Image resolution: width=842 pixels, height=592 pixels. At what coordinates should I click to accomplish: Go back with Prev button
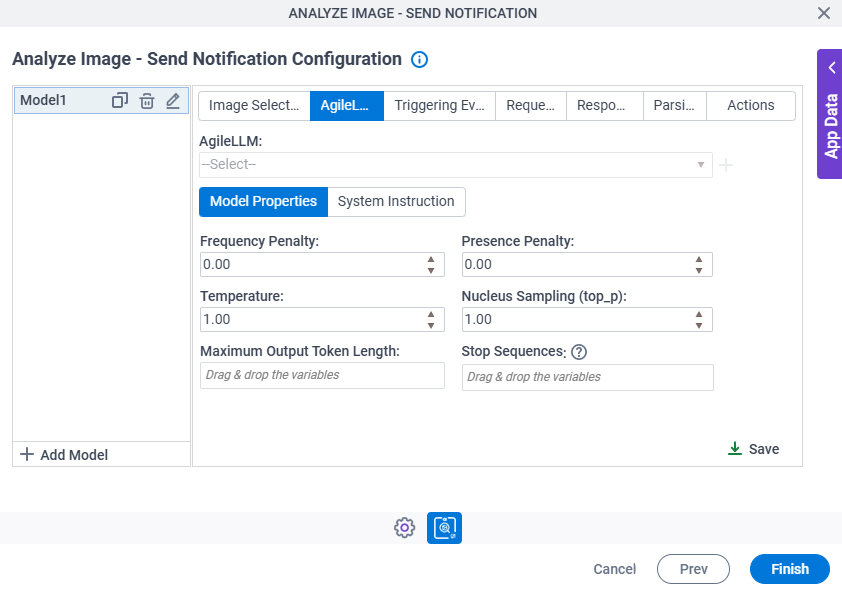click(693, 569)
